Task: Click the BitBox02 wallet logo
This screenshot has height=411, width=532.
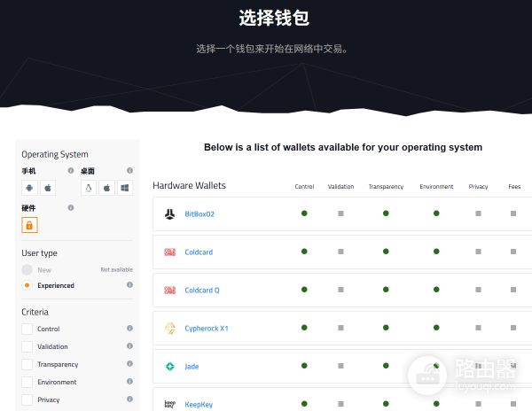Action: point(169,213)
